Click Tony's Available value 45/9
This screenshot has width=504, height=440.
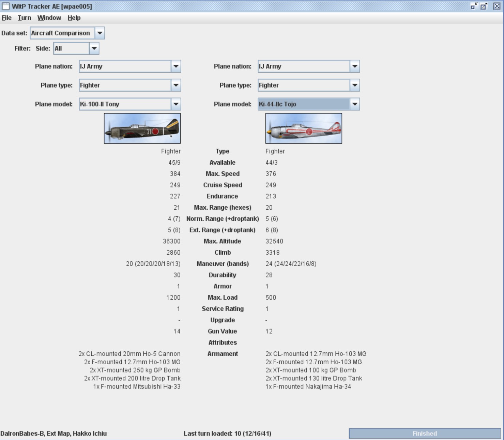pyautogui.click(x=174, y=163)
